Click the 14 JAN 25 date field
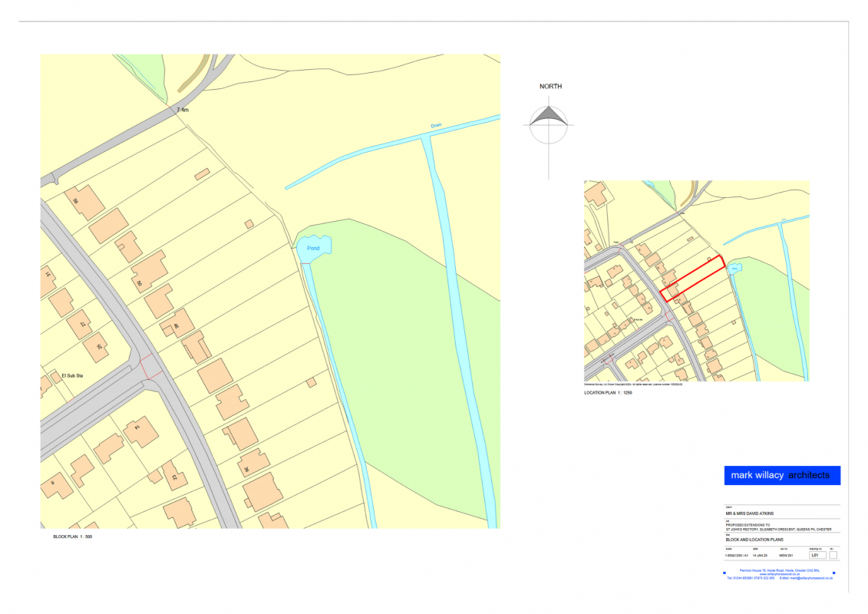Image resolution: width=868 pixels, height=614 pixels. 760,555
